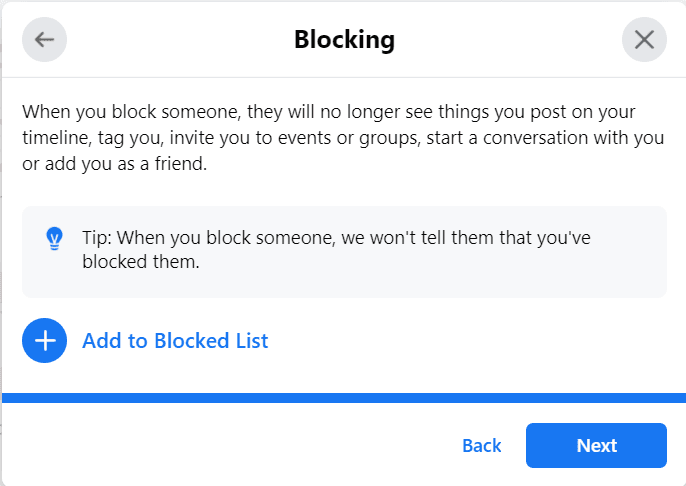This screenshot has height=486, width=686.
Task: Click the blue lightbulb tip icon
Action: coord(54,238)
